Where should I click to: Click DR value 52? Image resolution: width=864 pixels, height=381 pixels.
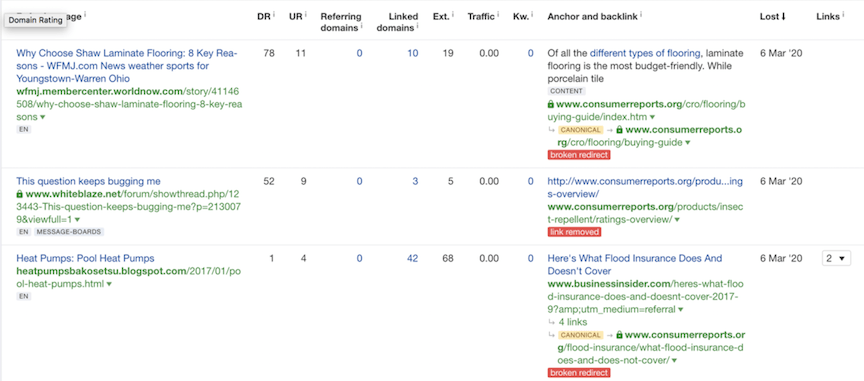pyautogui.click(x=269, y=181)
